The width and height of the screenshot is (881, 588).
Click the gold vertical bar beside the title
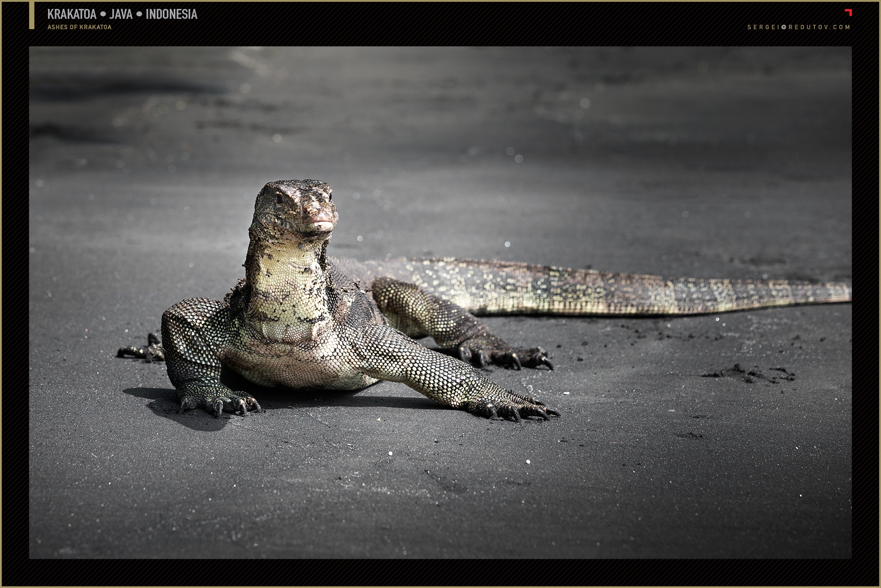[x=32, y=15]
